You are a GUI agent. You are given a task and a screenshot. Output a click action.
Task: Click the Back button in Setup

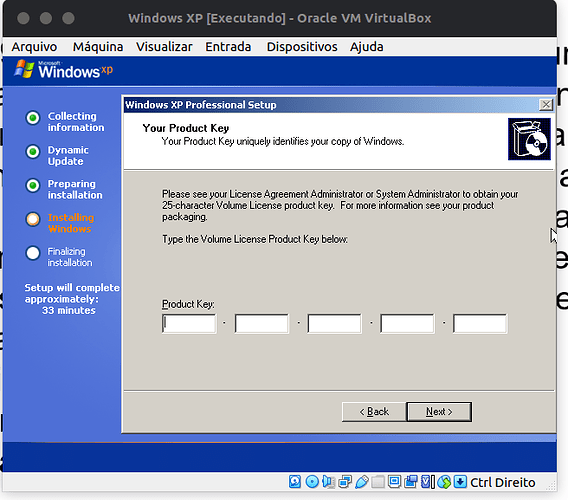click(374, 412)
